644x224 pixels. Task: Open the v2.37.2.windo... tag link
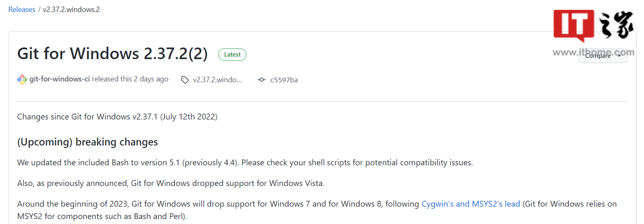pos(217,80)
